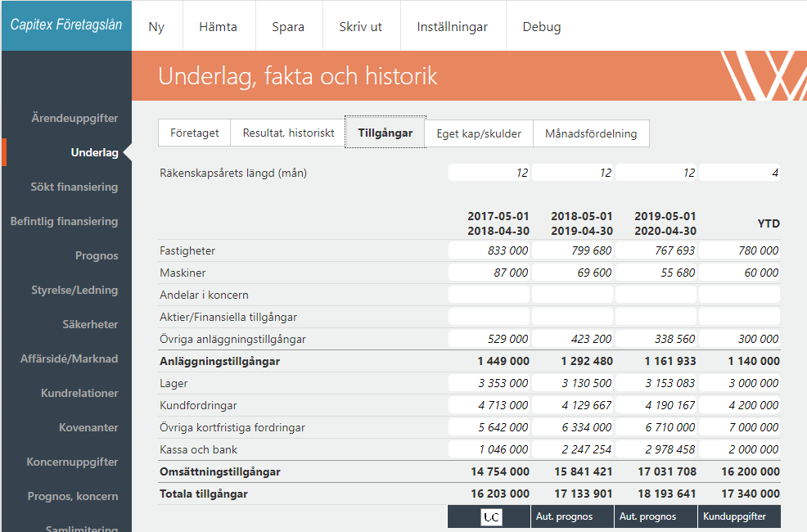Edit Lager value 3 353 000
This screenshot has height=532, width=807.
(x=489, y=383)
